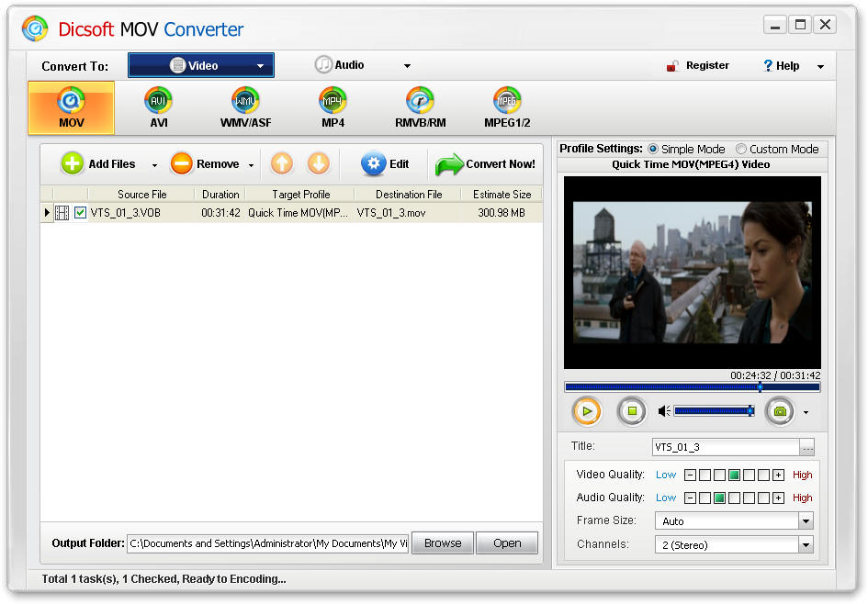Viewport: 868px width, 604px height.
Task: Choose the MP4 output format
Action: (333, 108)
